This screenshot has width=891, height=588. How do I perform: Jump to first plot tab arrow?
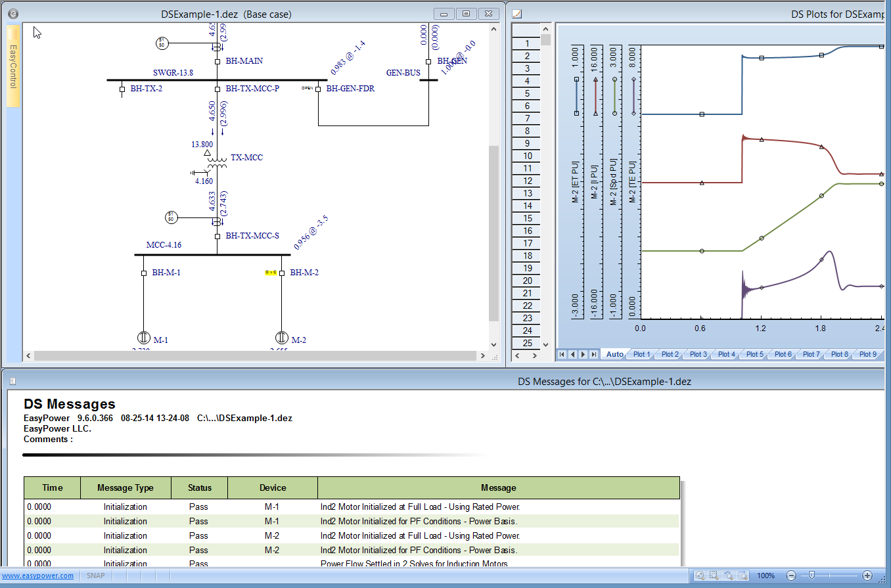pos(562,354)
